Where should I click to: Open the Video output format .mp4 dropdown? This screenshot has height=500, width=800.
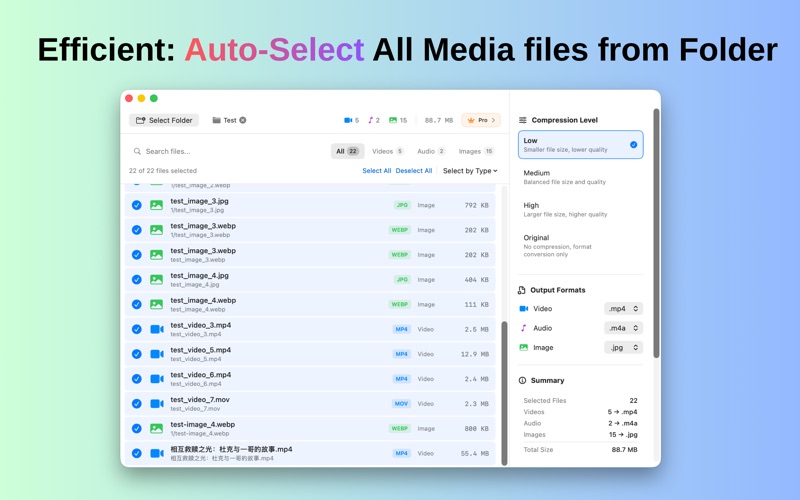coord(623,309)
